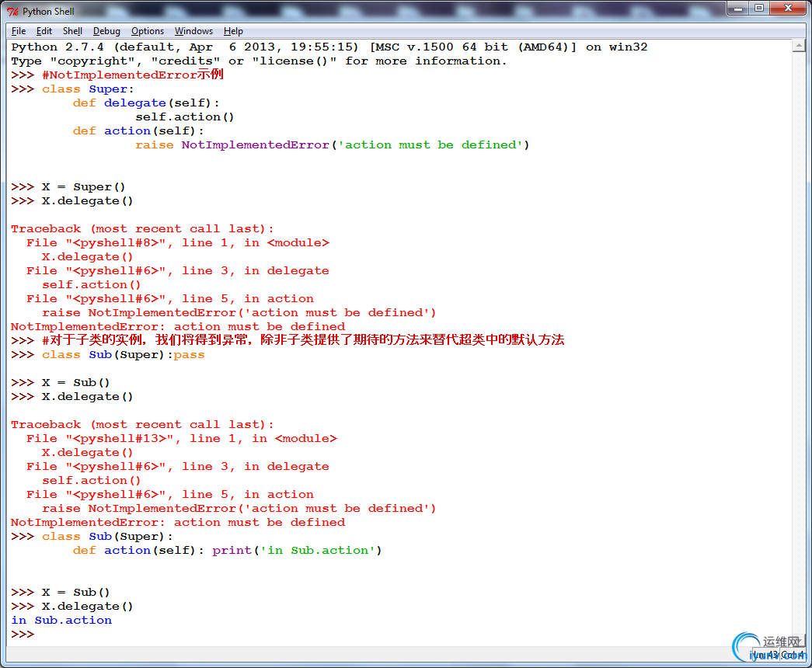Open the Edit menu
Viewport: 812px width, 668px height.
click(44, 31)
